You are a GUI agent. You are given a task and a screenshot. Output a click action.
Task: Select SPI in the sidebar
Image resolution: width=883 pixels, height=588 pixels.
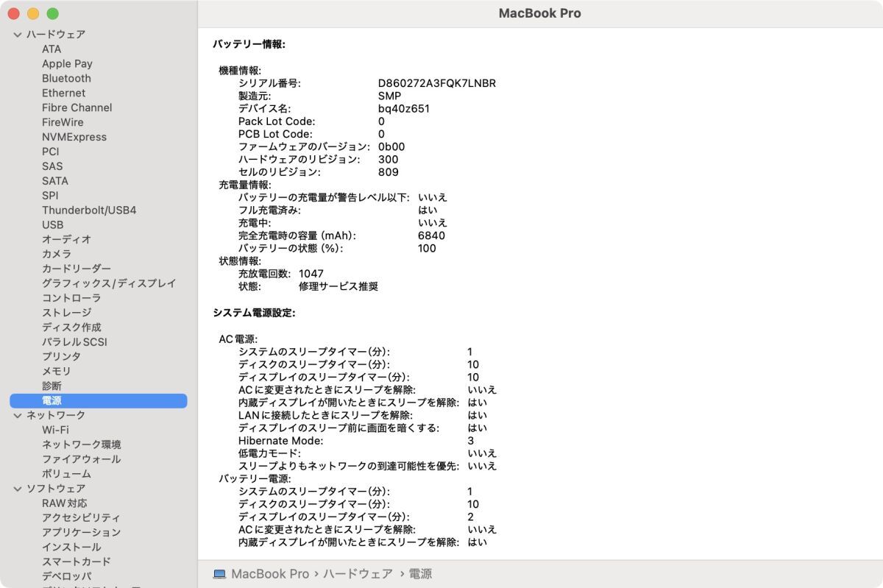(50, 196)
